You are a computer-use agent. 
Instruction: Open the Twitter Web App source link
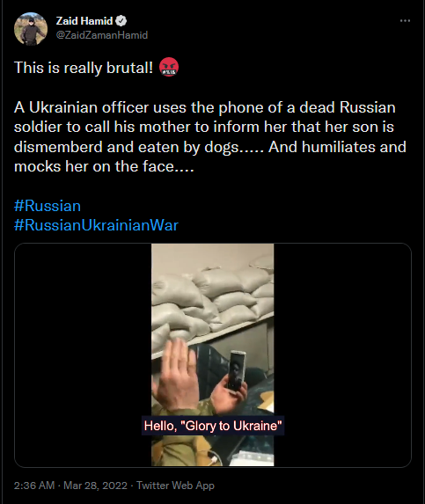click(x=175, y=485)
